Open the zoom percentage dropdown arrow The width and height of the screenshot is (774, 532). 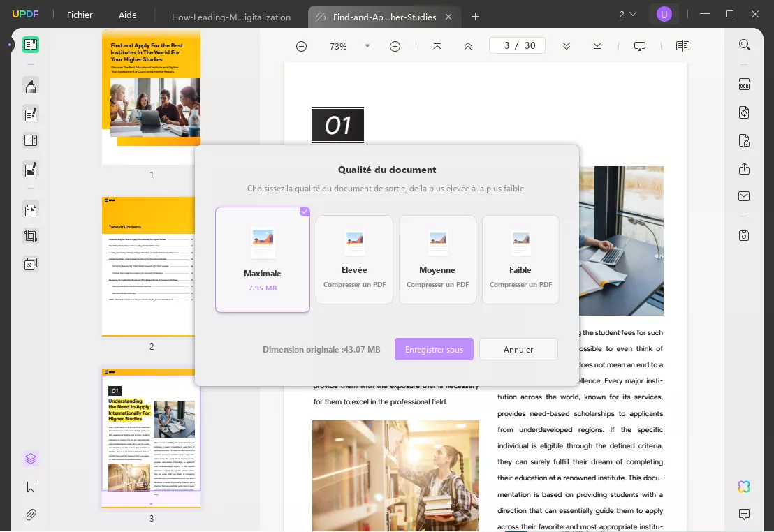[x=367, y=46]
